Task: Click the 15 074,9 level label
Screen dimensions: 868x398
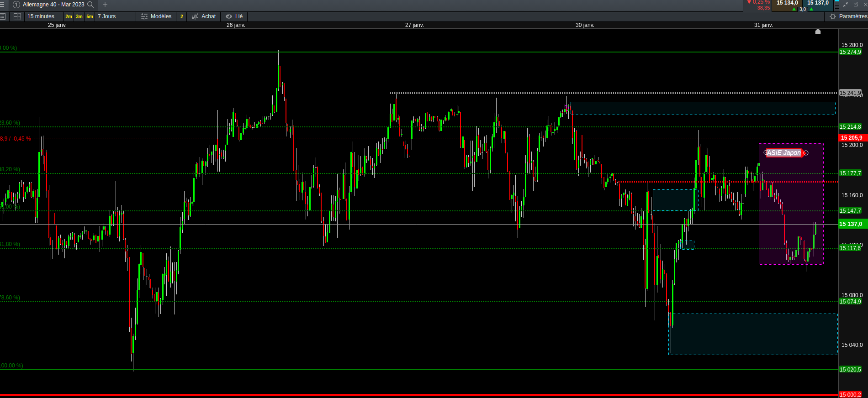Action: (x=850, y=302)
